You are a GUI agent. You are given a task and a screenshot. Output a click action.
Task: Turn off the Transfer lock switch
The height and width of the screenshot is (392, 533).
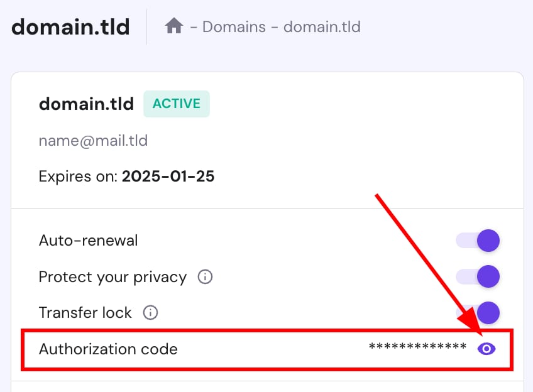pyautogui.click(x=479, y=312)
